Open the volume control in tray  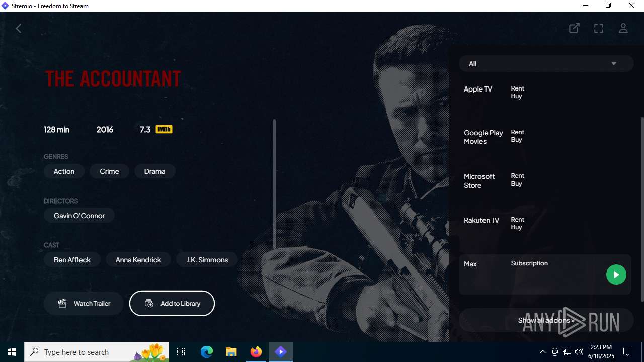pos(579,352)
